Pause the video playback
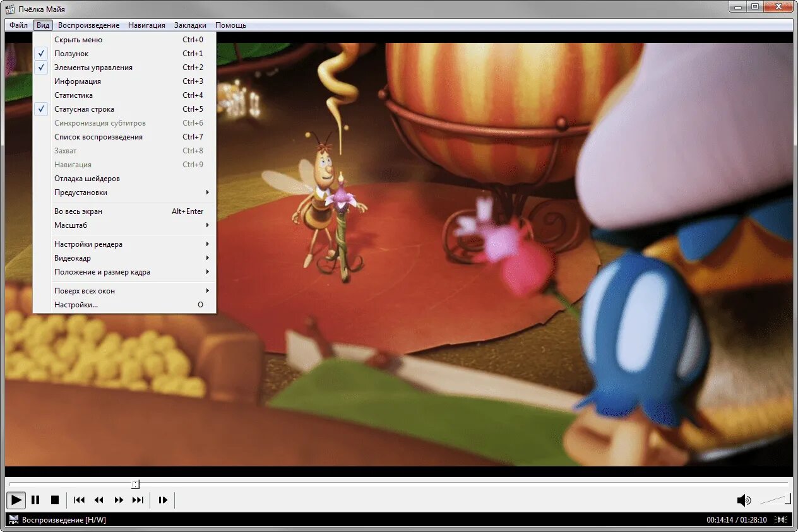The image size is (798, 532). click(x=35, y=500)
